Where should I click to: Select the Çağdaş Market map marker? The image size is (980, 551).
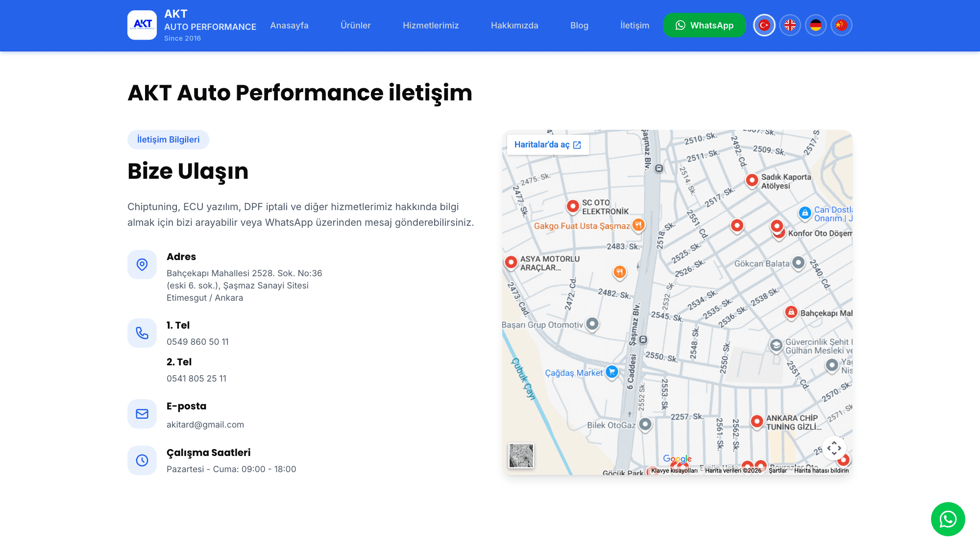612,372
